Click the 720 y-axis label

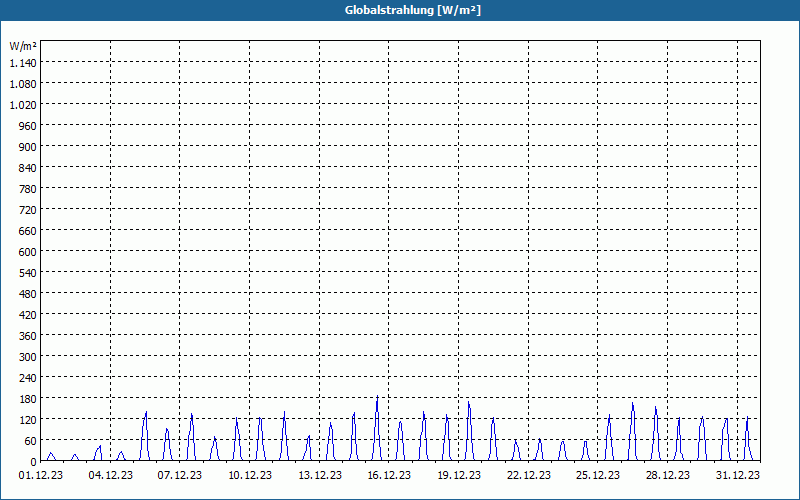point(28,210)
